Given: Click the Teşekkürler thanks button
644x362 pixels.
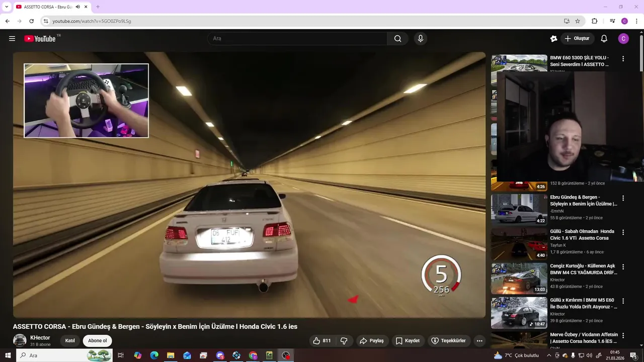Looking at the screenshot, I should point(448,341).
